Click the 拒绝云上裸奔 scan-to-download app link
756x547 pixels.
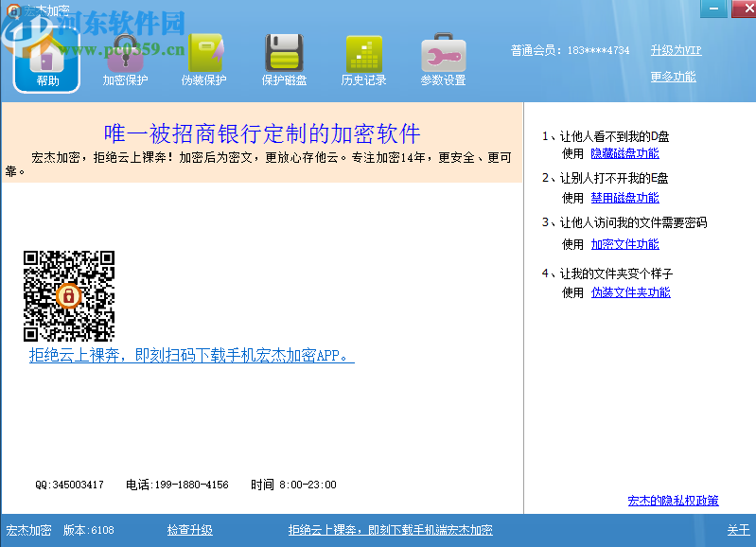point(192,356)
